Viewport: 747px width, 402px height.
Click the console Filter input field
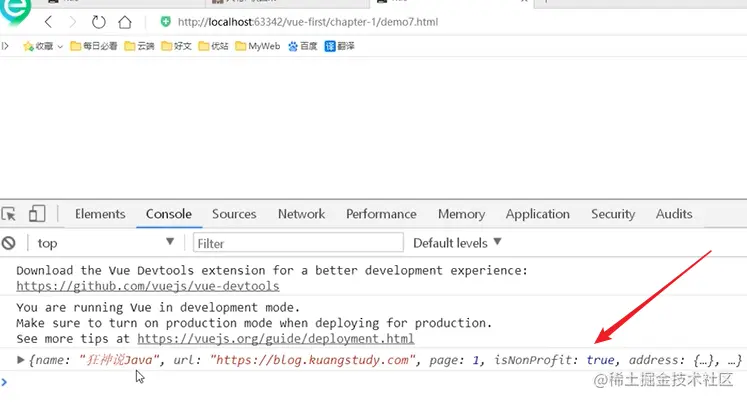298,243
